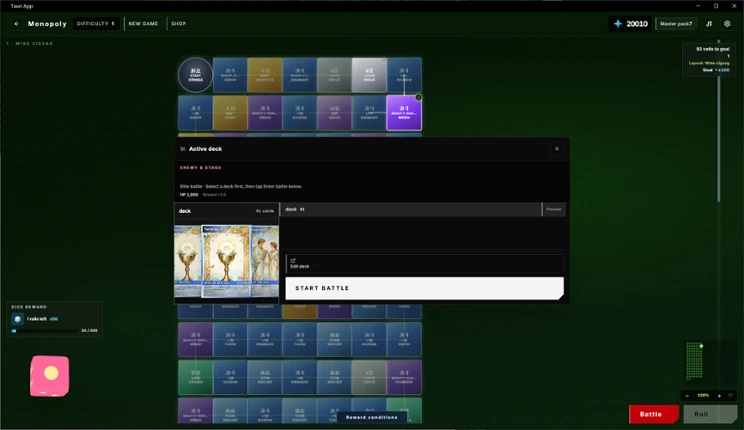Image resolution: width=744 pixels, height=430 pixels.
Task: Click the pink dice
Action: coord(49,375)
